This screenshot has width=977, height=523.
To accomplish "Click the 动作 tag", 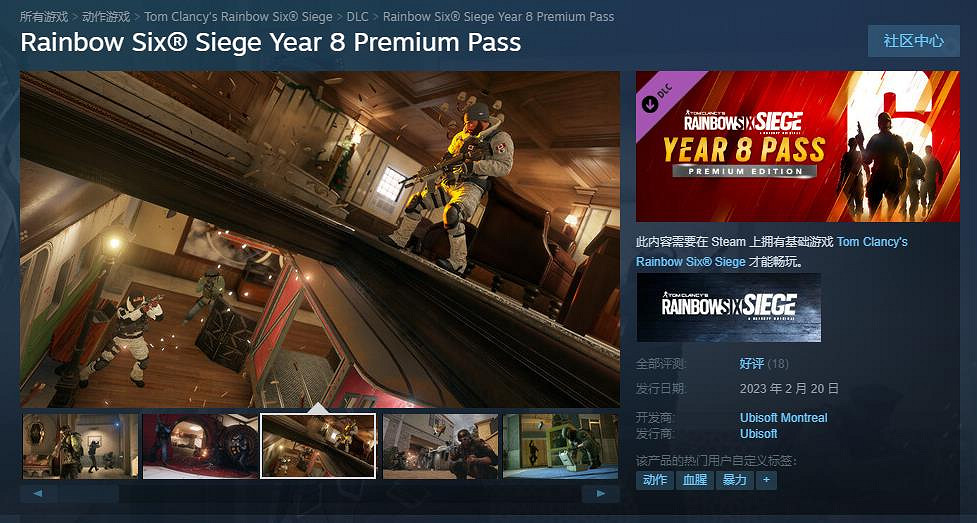I will click(x=655, y=480).
